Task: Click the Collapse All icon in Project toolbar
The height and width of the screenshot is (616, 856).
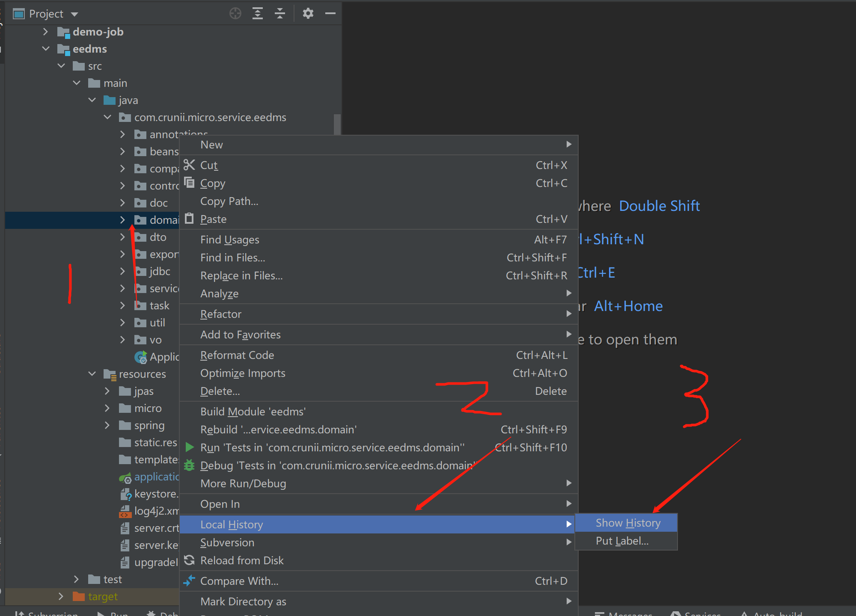Action: tap(280, 14)
